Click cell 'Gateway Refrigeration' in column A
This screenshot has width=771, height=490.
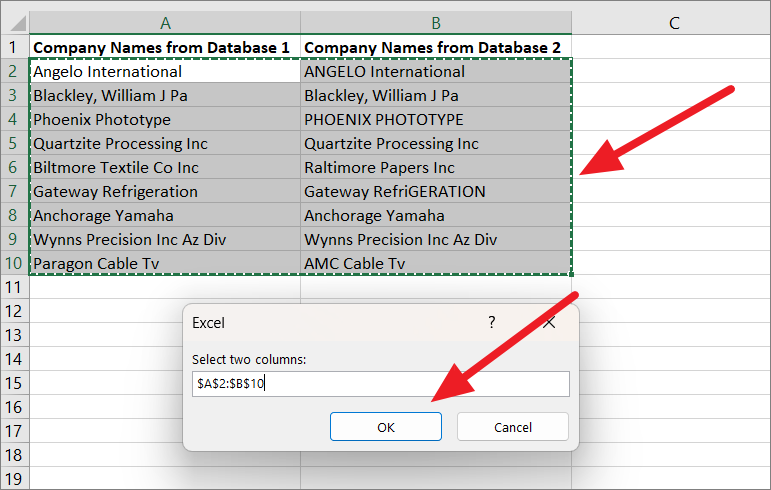[x=165, y=191]
